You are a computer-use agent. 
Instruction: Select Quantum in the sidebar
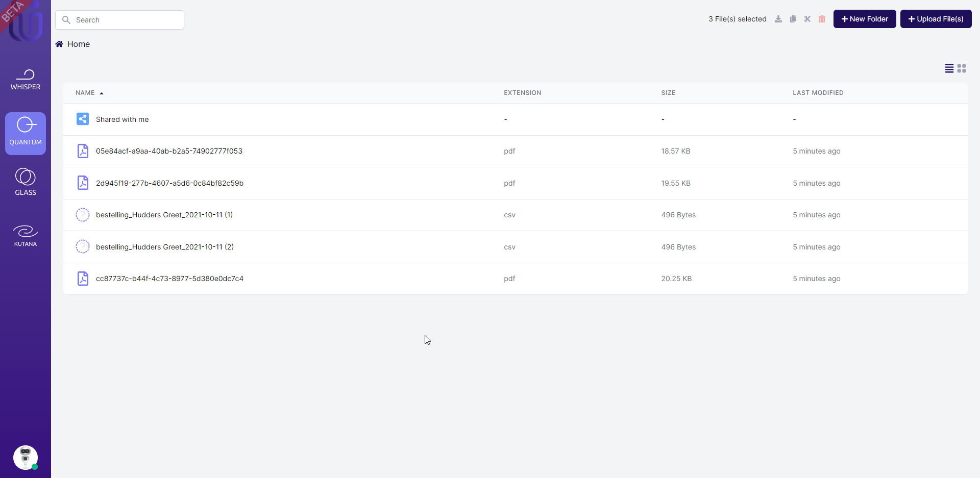coord(25,133)
